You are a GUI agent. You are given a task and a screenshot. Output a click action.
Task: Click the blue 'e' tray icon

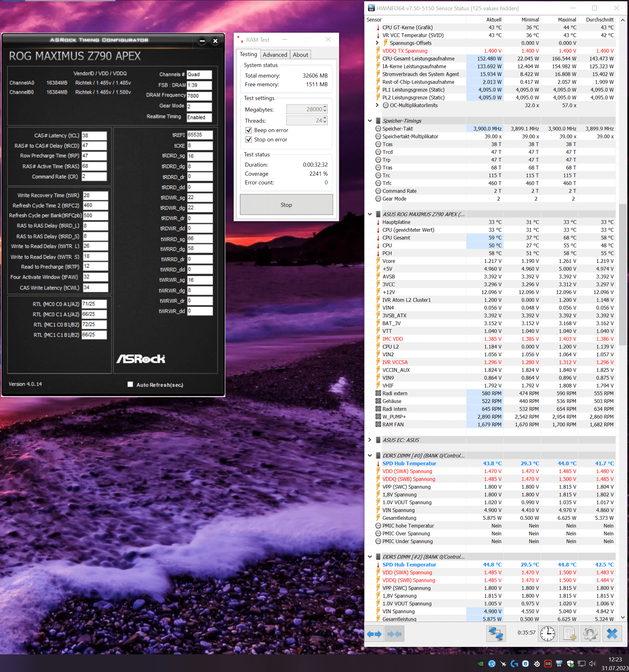click(525, 664)
